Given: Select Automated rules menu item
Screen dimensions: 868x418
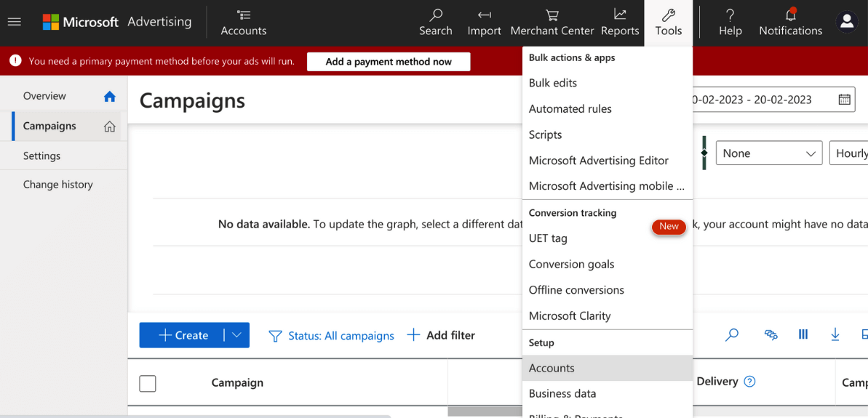Looking at the screenshot, I should click(x=608, y=109).
